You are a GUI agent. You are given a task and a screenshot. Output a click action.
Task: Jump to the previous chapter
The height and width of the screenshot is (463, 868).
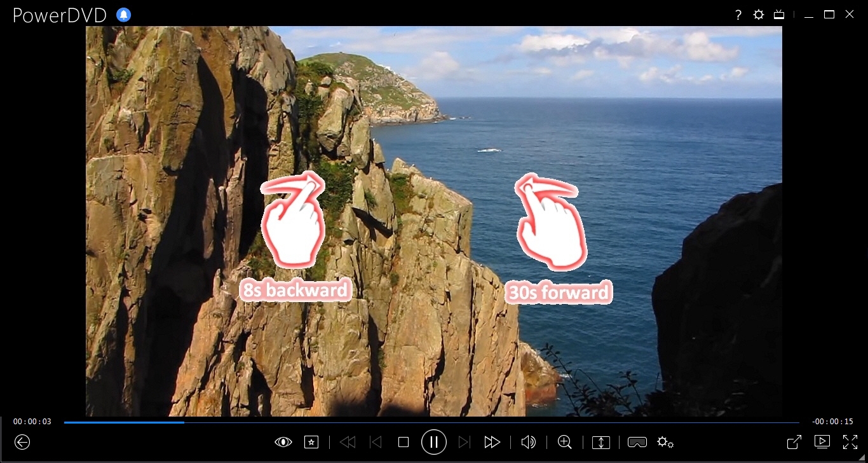[376, 442]
